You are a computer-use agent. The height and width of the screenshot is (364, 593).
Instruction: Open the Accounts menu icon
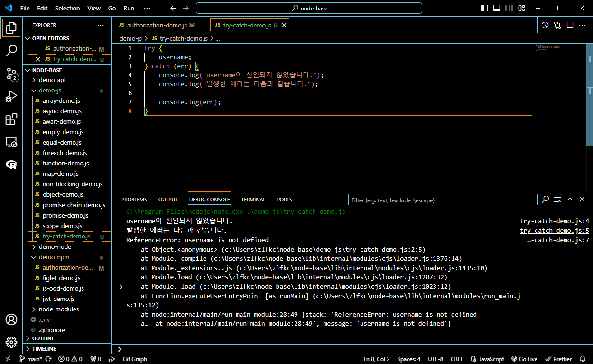[11, 319]
